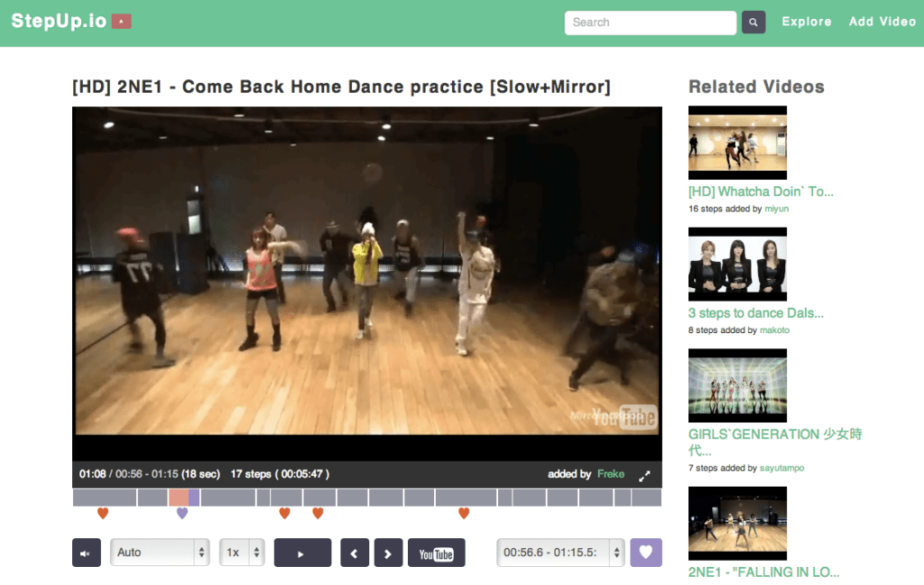Open the 2NE1 - "FALLING IN LO... link
Image resolution: width=924 pixels, height=585 pixels.
click(x=763, y=572)
